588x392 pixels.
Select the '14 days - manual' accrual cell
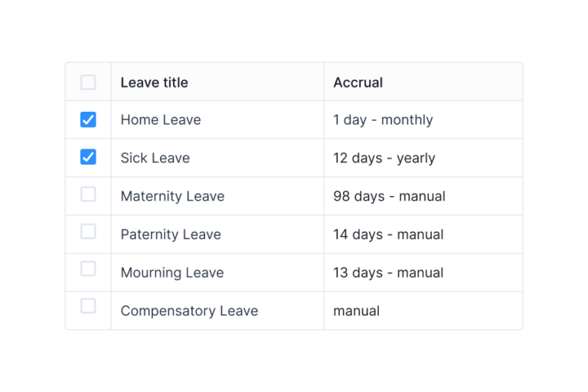click(388, 235)
